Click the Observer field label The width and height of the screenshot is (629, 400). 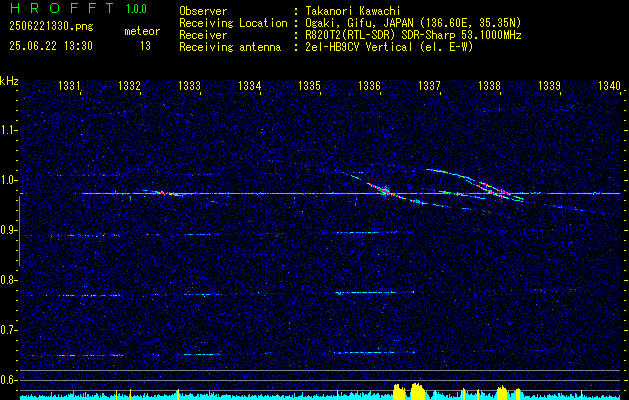pyautogui.click(x=203, y=11)
